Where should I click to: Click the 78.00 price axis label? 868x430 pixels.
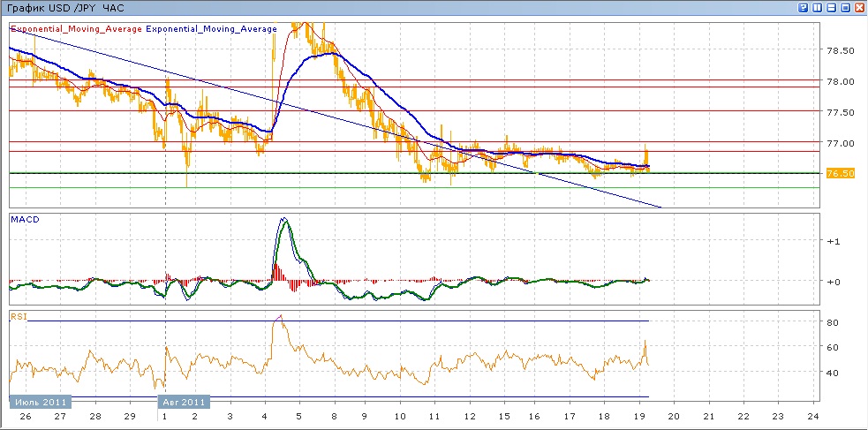coord(839,81)
